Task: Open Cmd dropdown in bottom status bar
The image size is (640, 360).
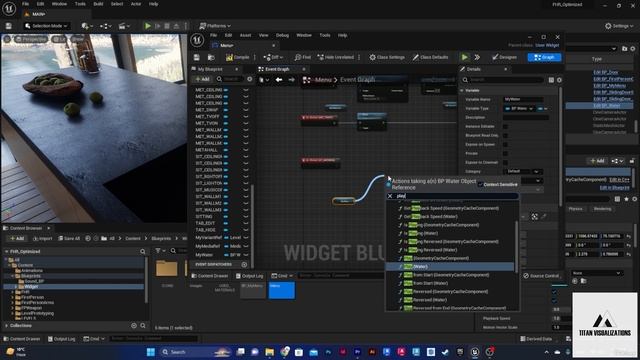Action: coord(94,339)
